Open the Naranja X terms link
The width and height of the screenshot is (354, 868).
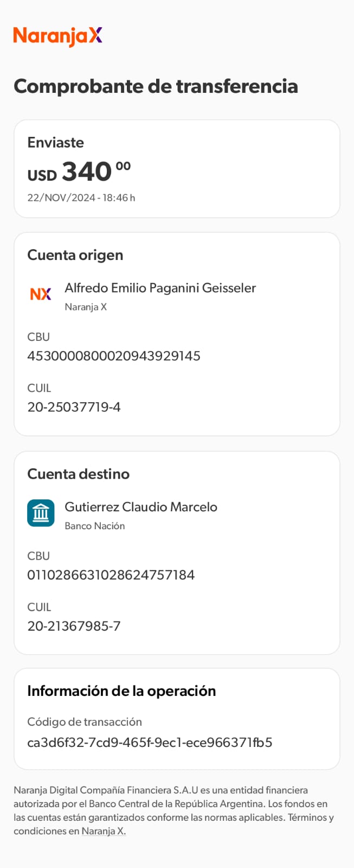[104, 831]
